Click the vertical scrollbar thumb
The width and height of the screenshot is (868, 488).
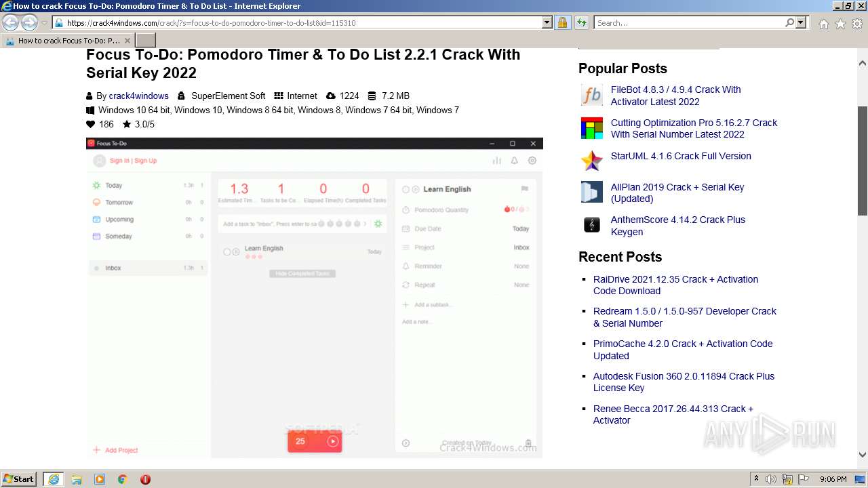click(x=863, y=161)
